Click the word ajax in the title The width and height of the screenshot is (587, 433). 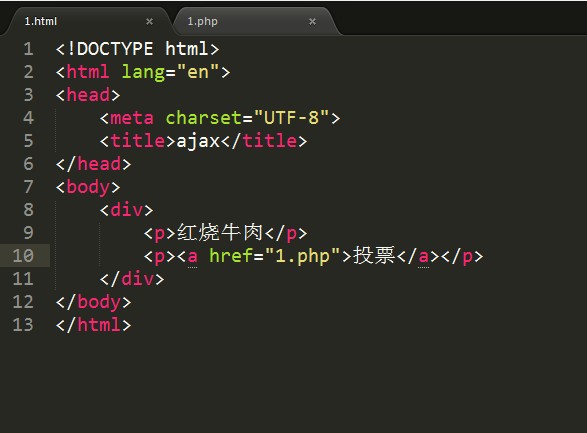(x=198, y=141)
